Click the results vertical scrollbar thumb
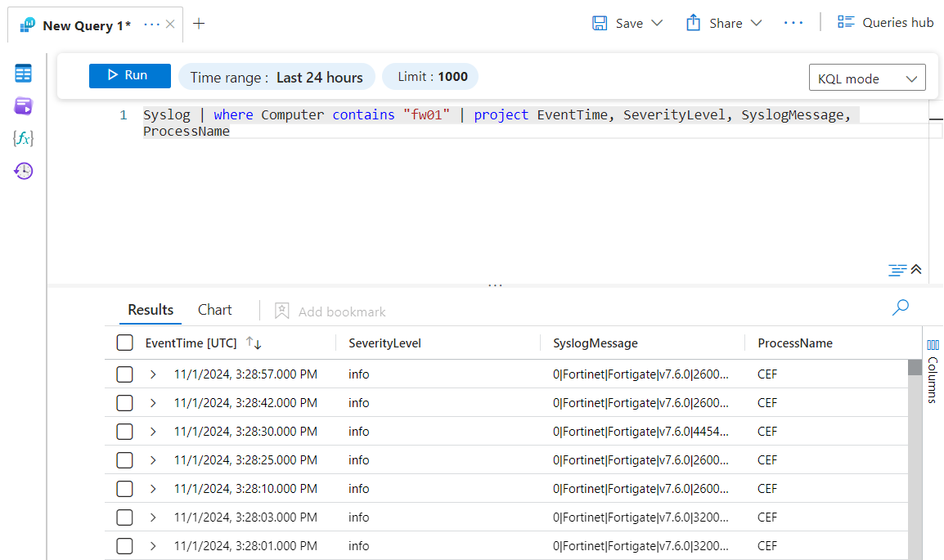Screen dimensions: 944x560 pyautogui.click(x=915, y=367)
